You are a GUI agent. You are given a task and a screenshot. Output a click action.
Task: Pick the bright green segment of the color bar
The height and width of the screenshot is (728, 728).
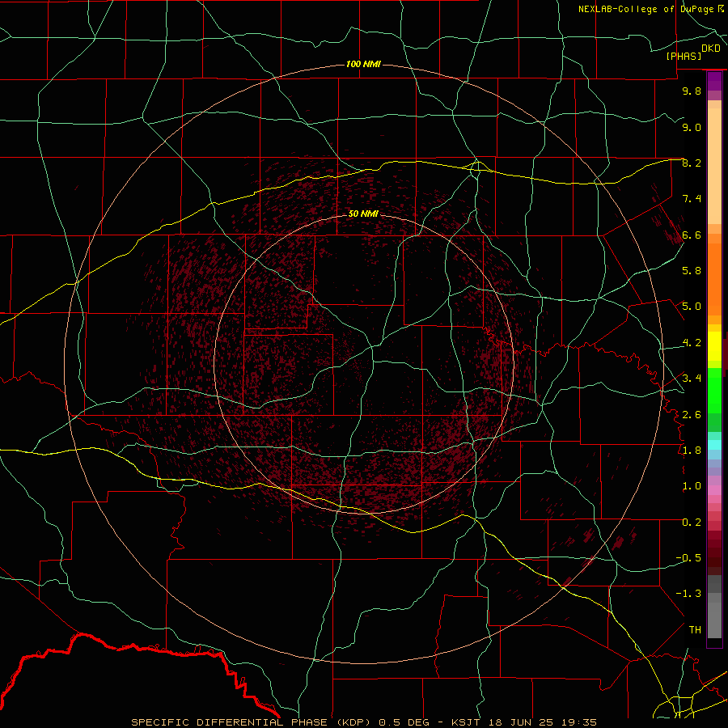(x=714, y=391)
